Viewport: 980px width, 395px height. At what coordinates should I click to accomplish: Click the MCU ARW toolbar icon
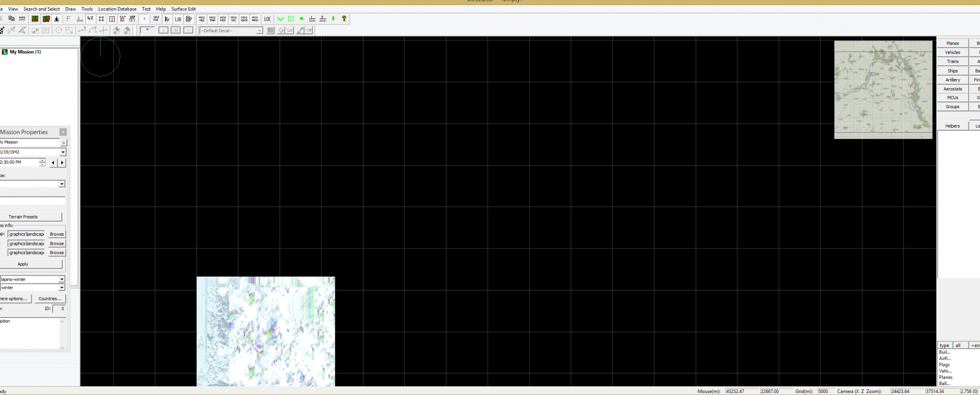pos(255,19)
